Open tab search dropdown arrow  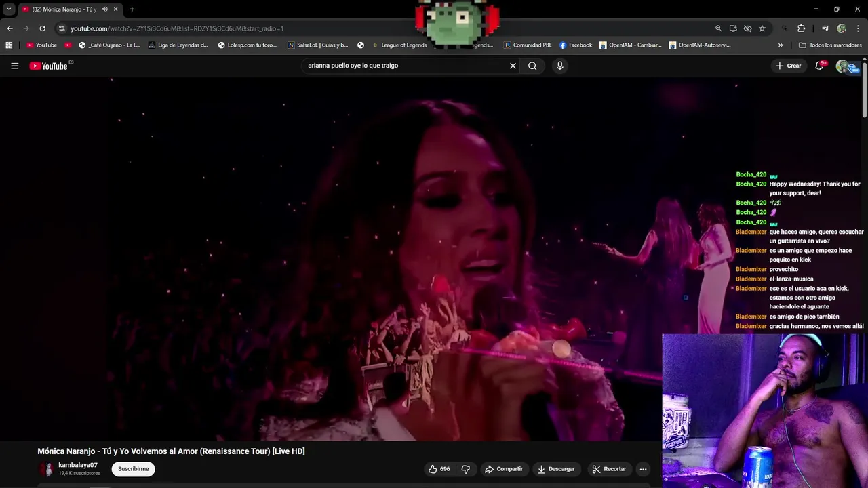pyautogui.click(x=9, y=9)
